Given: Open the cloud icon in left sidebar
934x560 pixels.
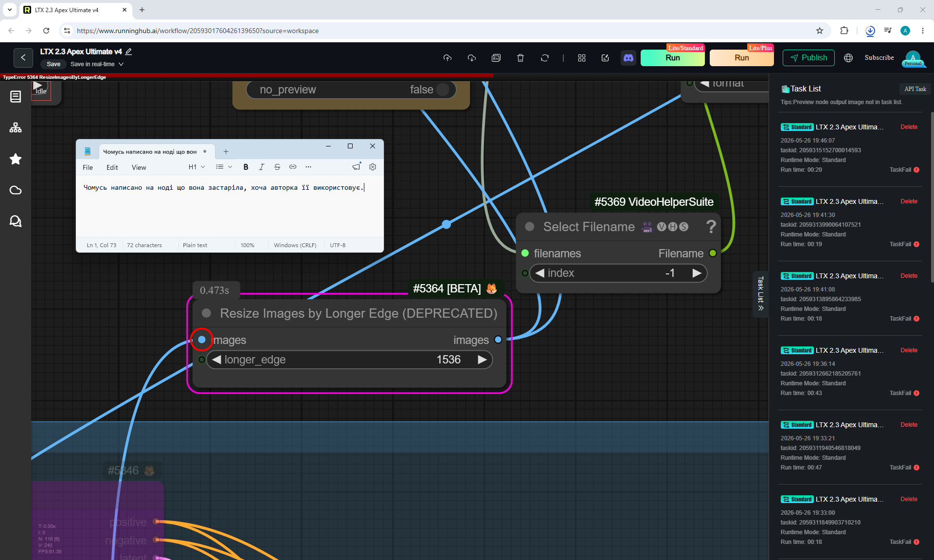Looking at the screenshot, I should click(16, 190).
